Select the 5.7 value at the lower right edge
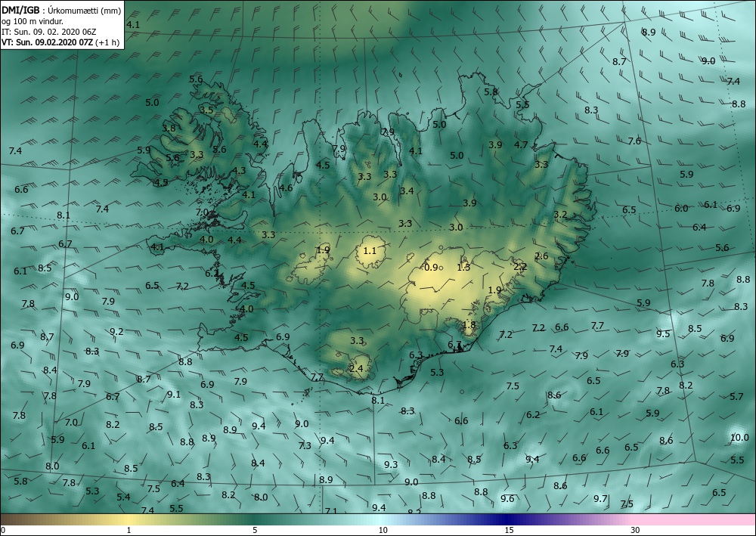 [736, 397]
